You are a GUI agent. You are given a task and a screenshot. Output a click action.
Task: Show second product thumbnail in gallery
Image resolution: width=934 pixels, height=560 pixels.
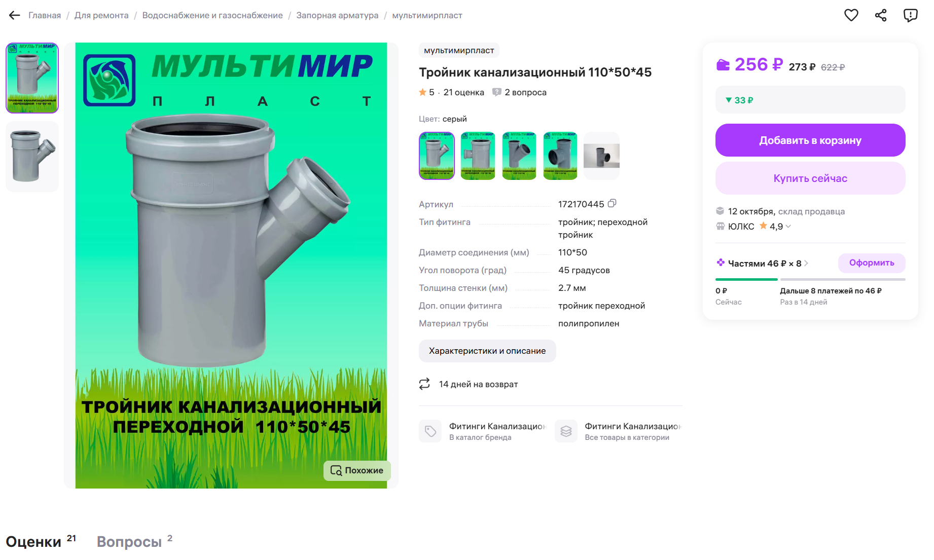click(x=32, y=157)
